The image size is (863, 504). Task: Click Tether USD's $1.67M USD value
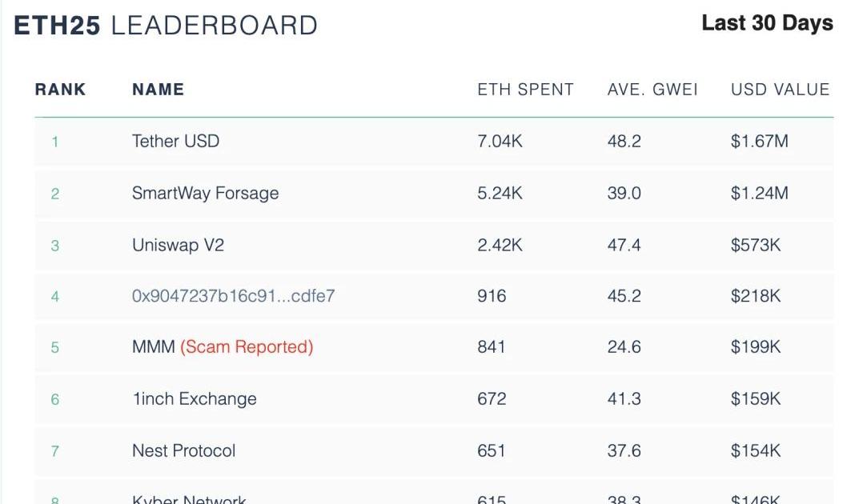[x=759, y=142]
